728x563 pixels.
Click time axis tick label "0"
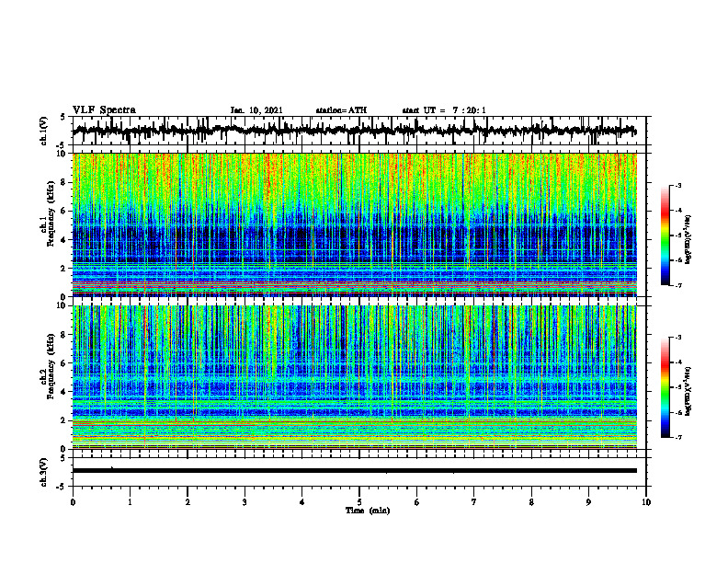click(x=73, y=502)
